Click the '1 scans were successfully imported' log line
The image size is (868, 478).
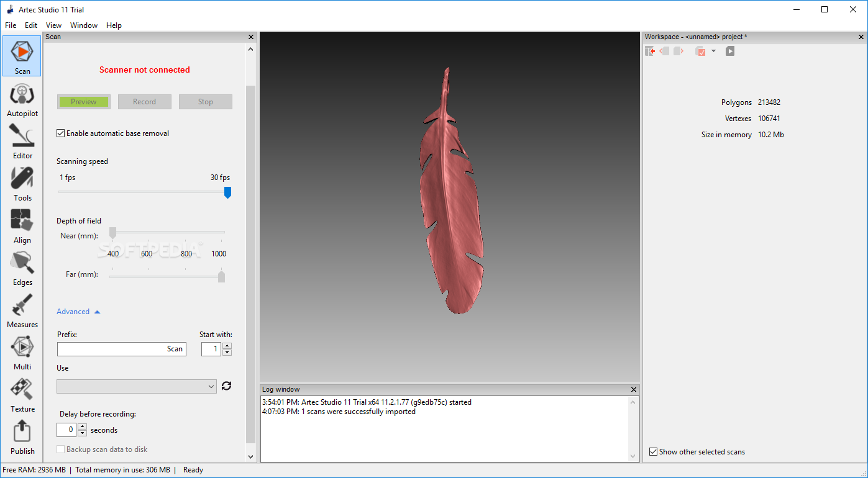tap(339, 412)
